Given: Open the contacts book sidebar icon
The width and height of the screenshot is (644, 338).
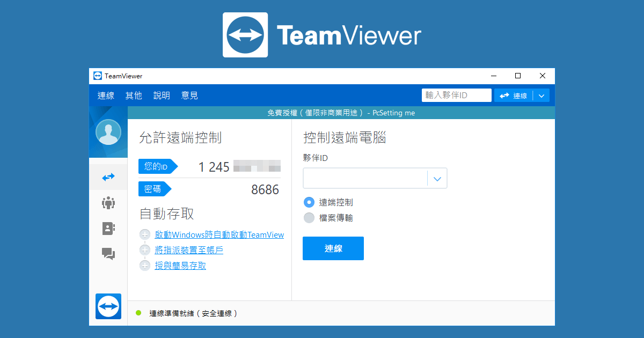Looking at the screenshot, I should tap(108, 229).
